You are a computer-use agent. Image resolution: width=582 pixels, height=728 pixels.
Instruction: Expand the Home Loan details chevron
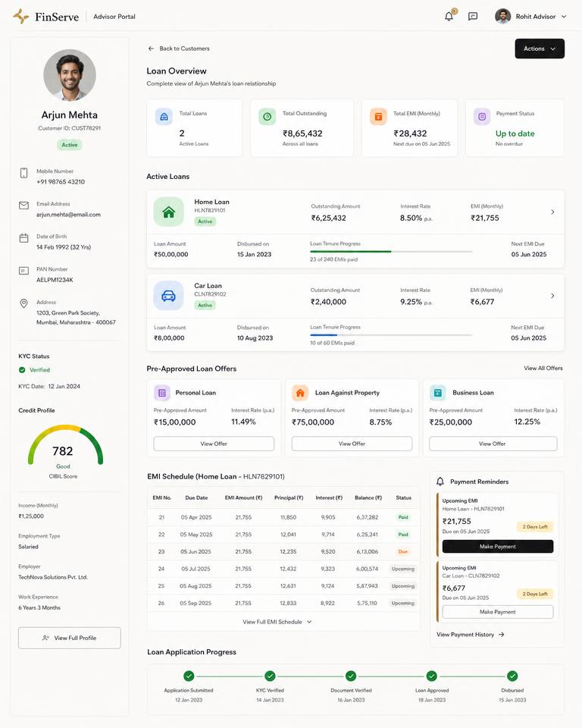pos(552,212)
